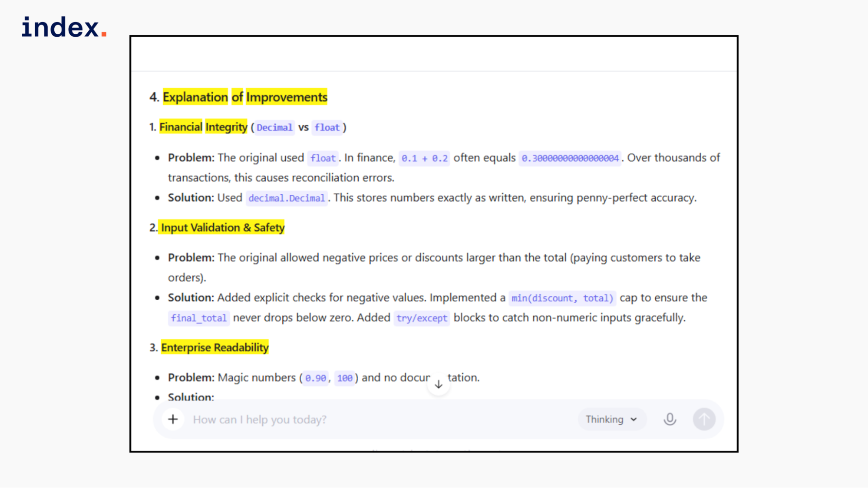Click the min(discount, total) code snippet
The height and width of the screenshot is (488, 868).
(x=562, y=298)
